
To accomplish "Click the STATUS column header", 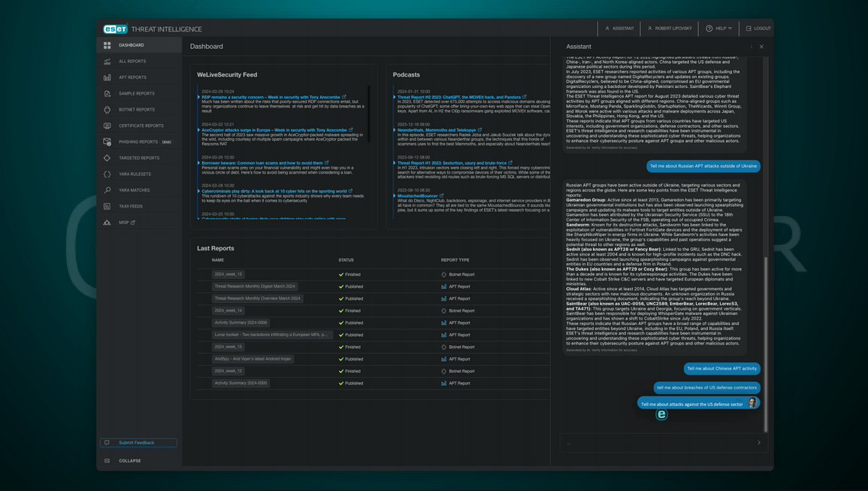I will (346, 260).
